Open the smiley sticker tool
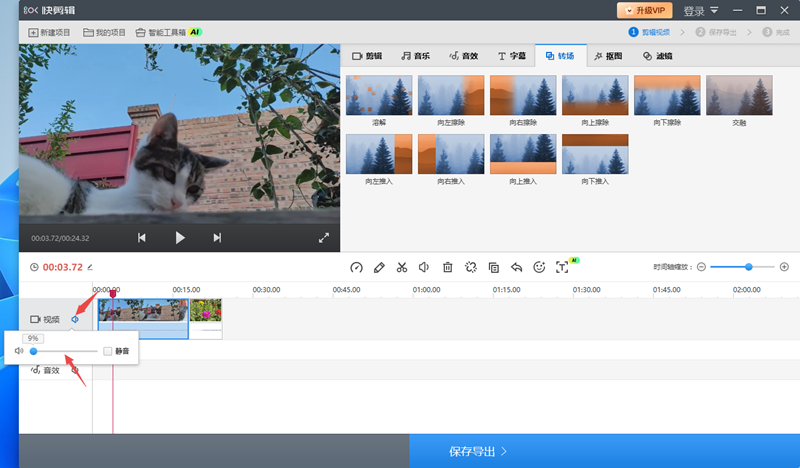Image resolution: width=800 pixels, height=468 pixels. click(x=540, y=267)
